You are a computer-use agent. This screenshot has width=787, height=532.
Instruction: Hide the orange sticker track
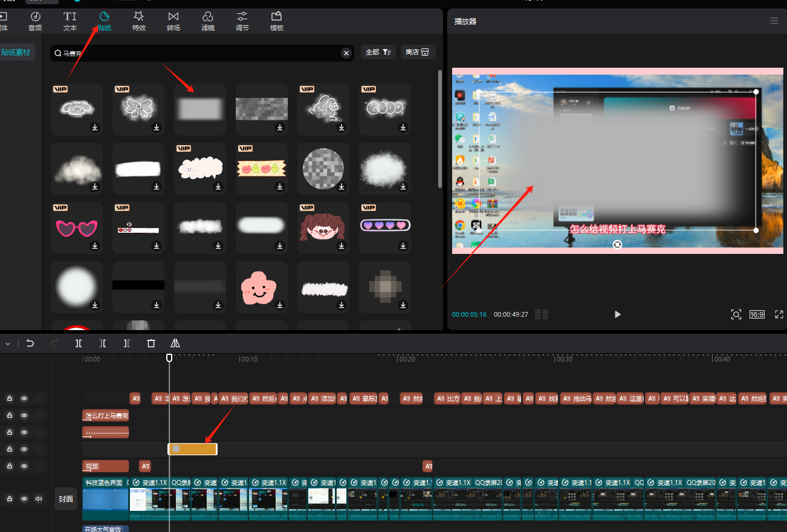click(x=24, y=449)
